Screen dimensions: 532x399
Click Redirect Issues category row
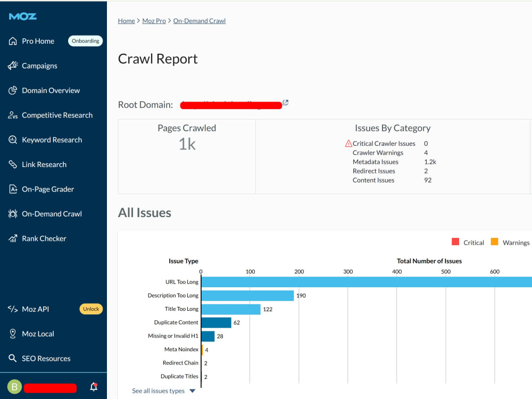tap(390, 171)
